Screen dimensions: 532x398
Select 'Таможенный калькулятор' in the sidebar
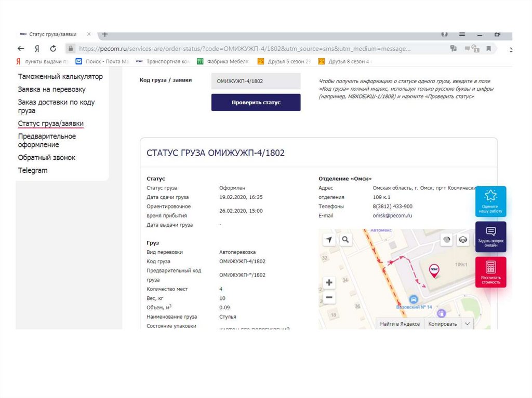tap(60, 77)
